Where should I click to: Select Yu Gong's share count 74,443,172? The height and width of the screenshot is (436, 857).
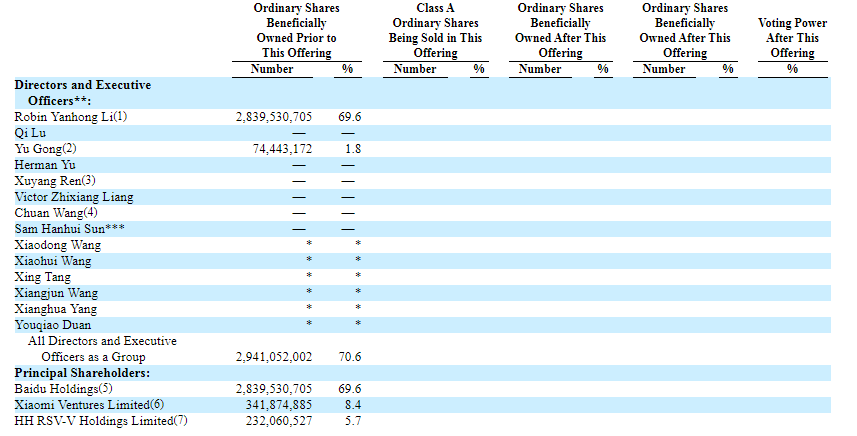pos(283,149)
